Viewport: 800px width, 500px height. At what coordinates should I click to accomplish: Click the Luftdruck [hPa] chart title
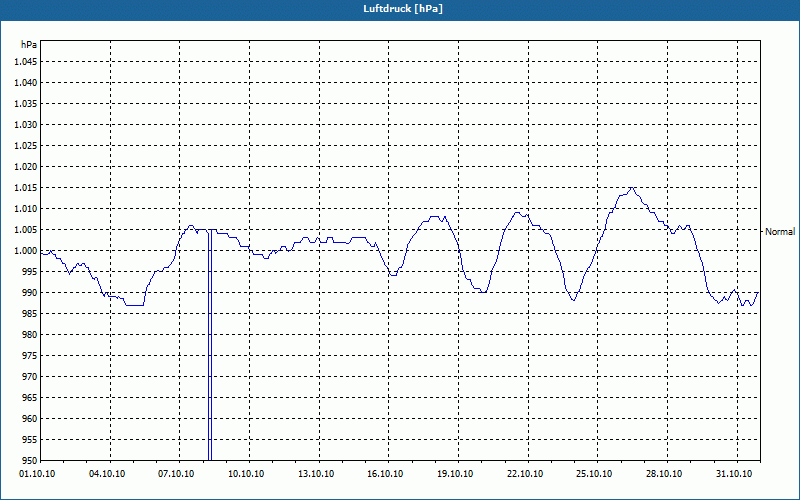tap(403, 9)
